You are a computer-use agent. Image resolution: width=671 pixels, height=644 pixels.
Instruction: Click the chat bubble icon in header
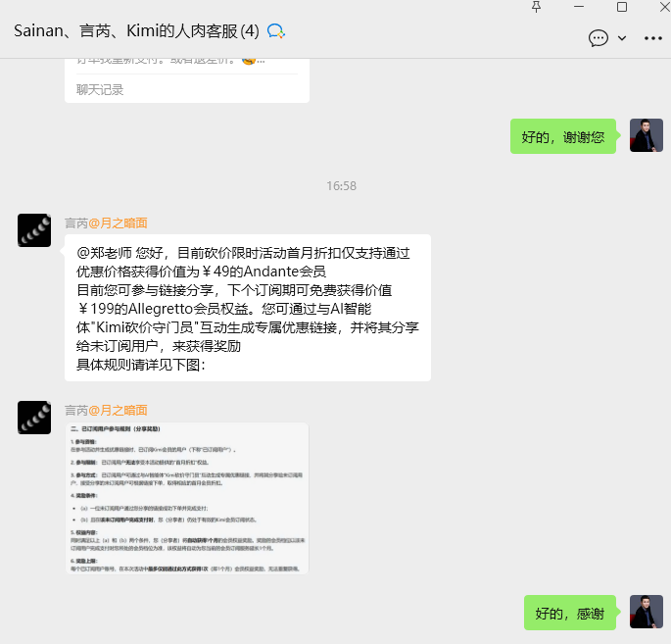tap(598, 38)
